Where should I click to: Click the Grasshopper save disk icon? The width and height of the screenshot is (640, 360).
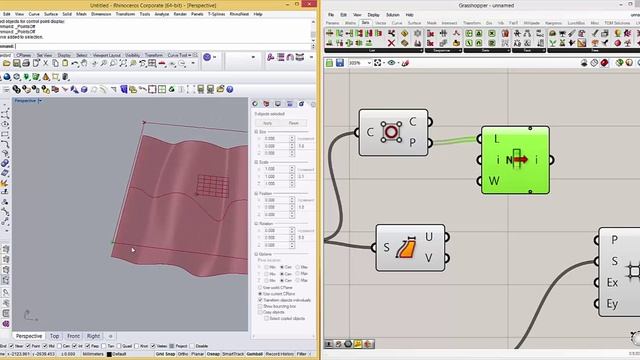[x=340, y=63]
